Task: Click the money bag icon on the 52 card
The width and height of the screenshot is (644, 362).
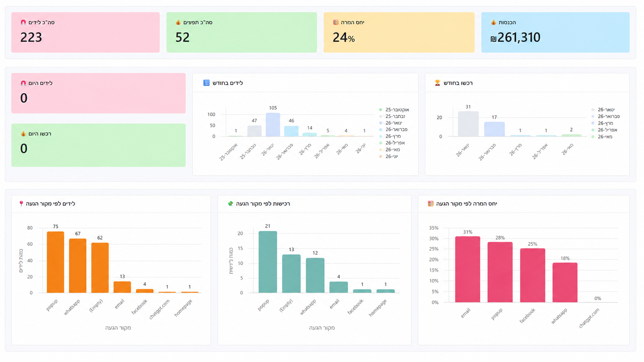Action: click(x=178, y=22)
